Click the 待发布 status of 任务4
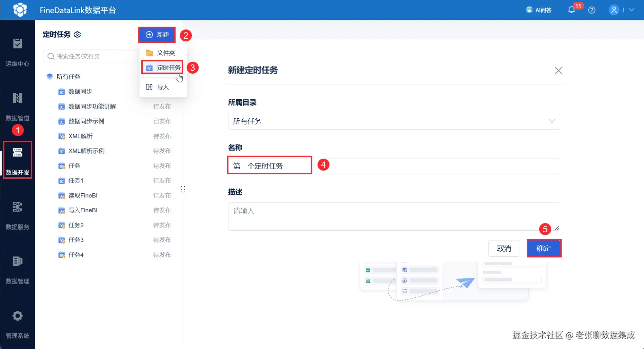The width and height of the screenshot is (644, 349). pyautogui.click(x=162, y=255)
